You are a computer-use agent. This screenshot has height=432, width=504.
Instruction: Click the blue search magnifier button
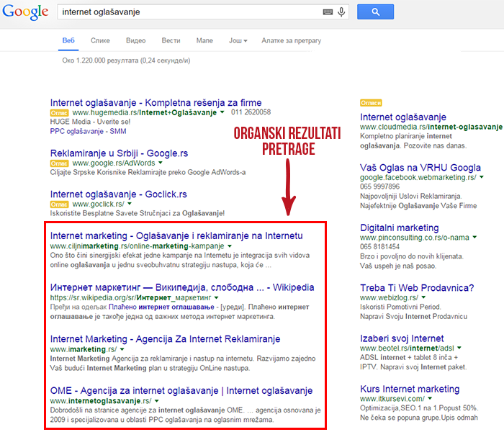pos(375,12)
